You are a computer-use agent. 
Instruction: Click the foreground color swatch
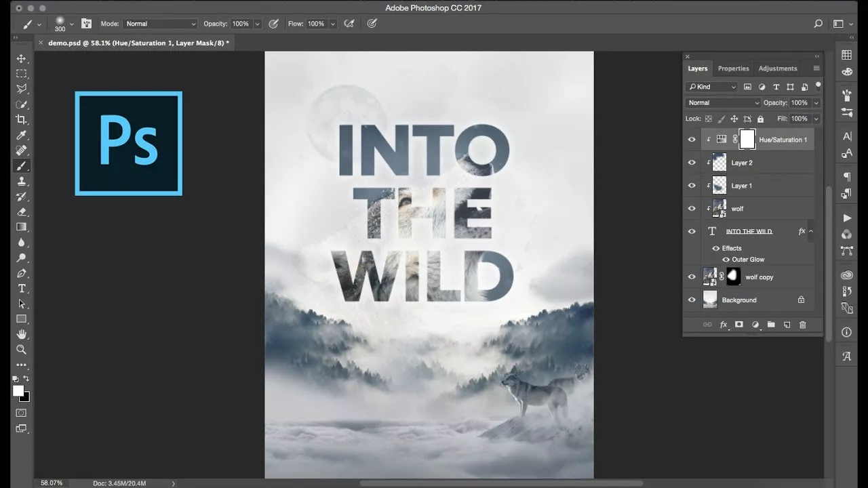point(18,391)
